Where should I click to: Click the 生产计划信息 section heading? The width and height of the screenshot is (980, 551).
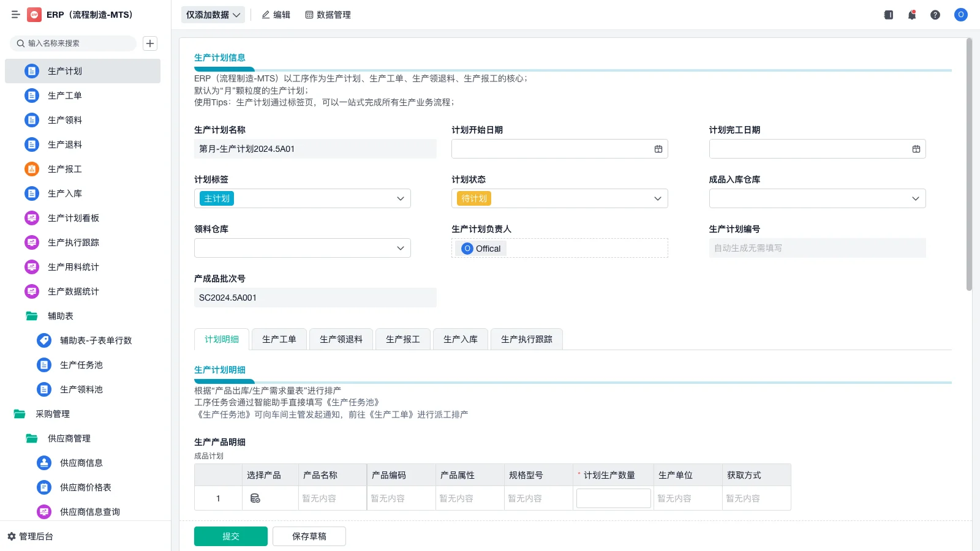click(x=220, y=58)
